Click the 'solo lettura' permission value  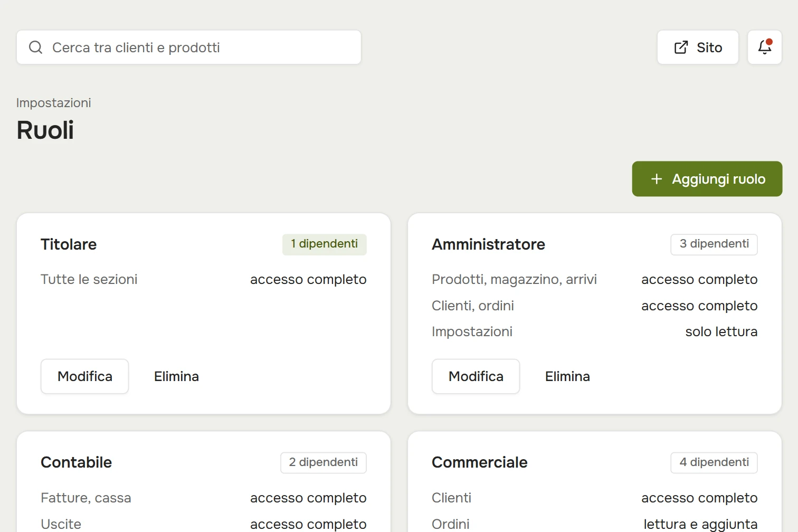pyautogui.click(x=721, y=331)
